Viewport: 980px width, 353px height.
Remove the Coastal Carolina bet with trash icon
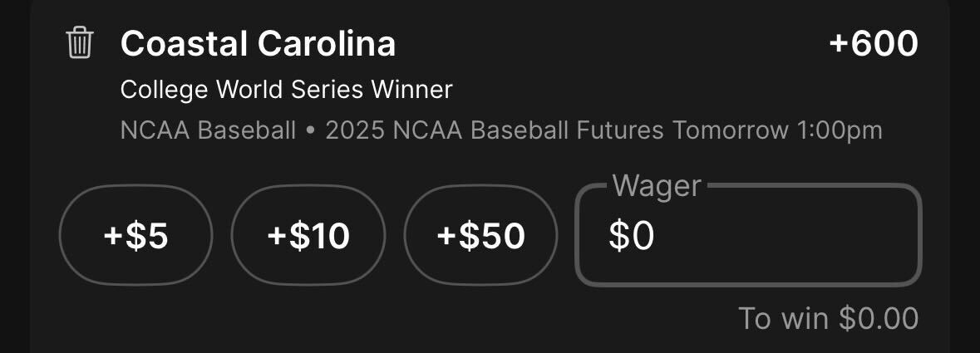79,43
